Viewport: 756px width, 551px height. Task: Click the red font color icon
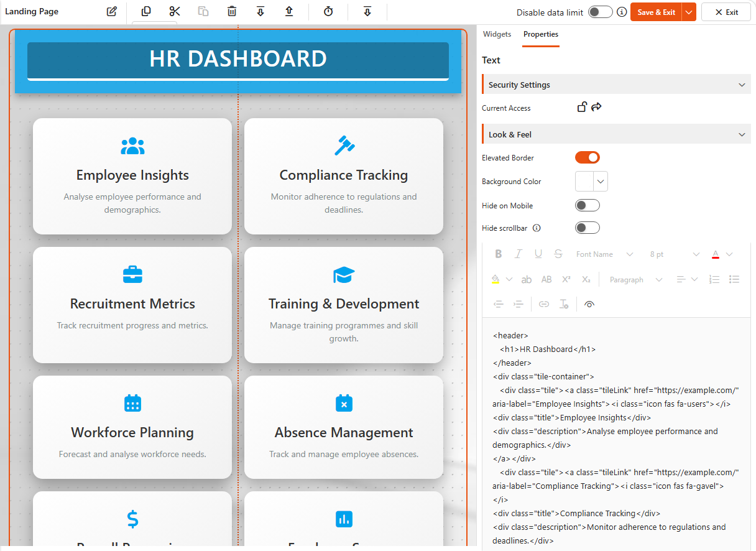(x=716, y=254)
